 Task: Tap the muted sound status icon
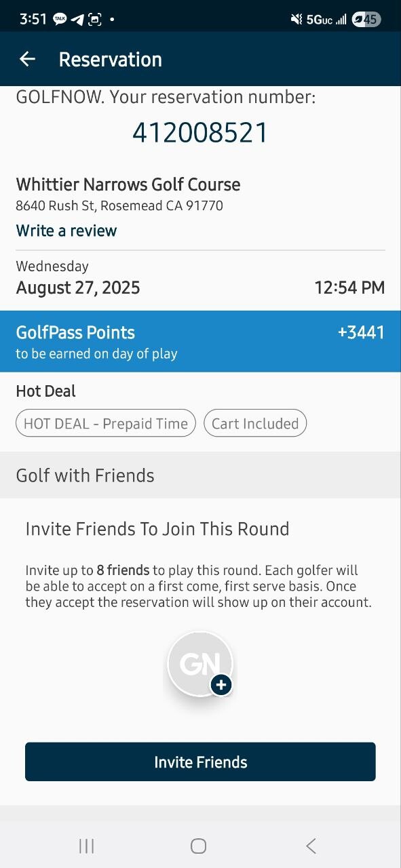296,20
